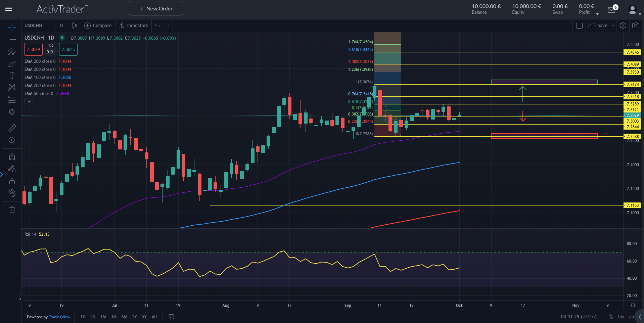Enable magnet snapping mode
This screenshot has width=644, height=323.
[x=12, y=157]
